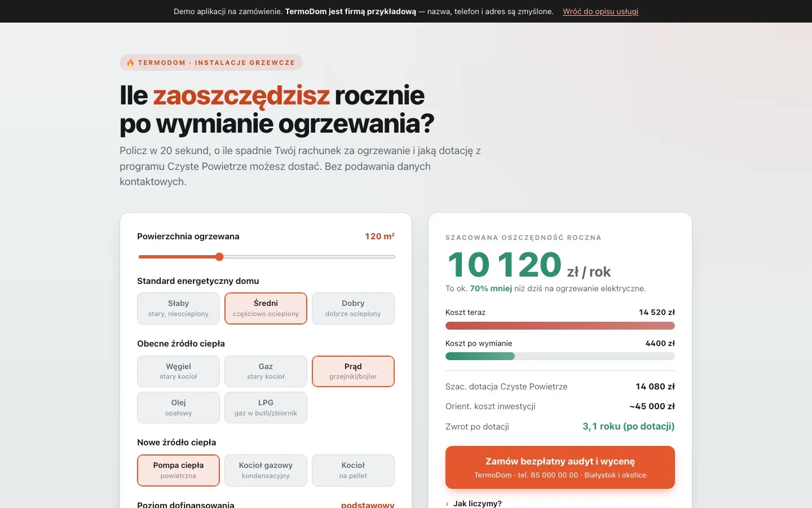Viewport: 812px width, 508px height.
Task: Select Kocioł na pellet option
Action: point(353,470)
